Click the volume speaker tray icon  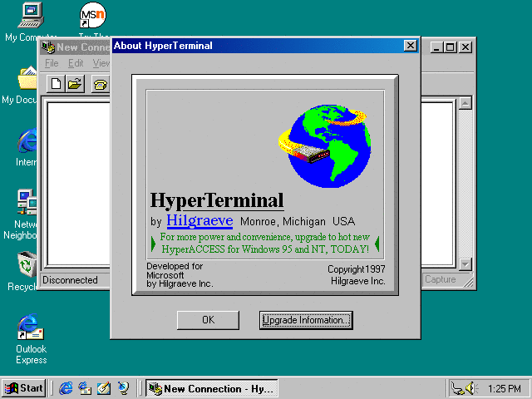pyautogui.click(x=471, y=388)
